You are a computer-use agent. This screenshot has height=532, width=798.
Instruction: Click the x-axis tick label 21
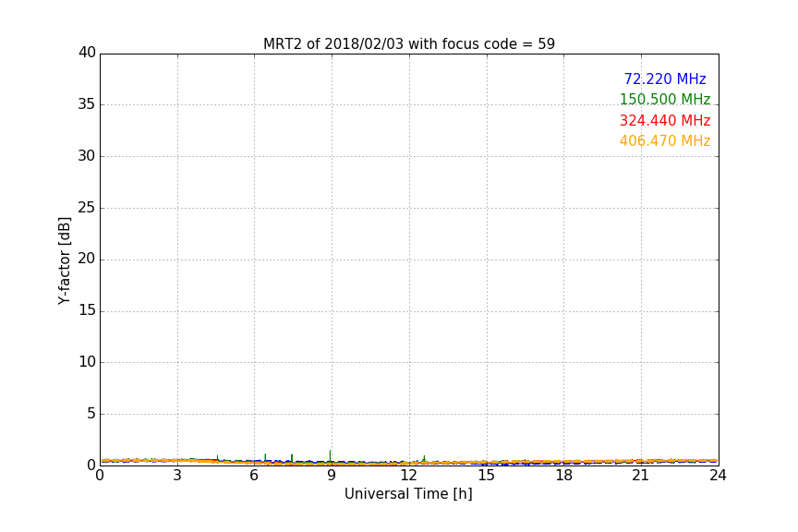pos(641,476)
